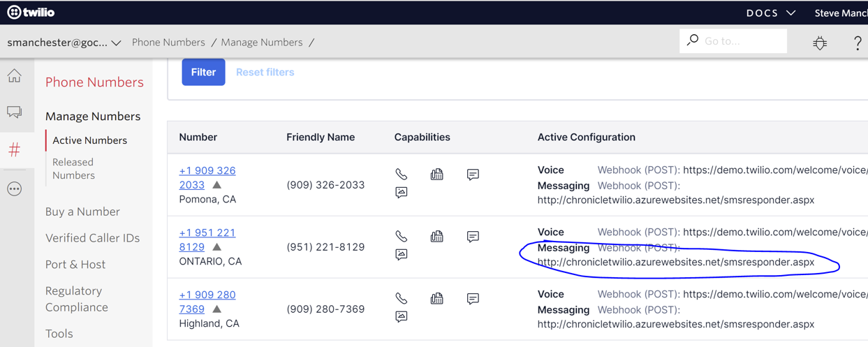868x347 pixels.
Task: Click the Friendly Name column header
Action: point(321,137)
